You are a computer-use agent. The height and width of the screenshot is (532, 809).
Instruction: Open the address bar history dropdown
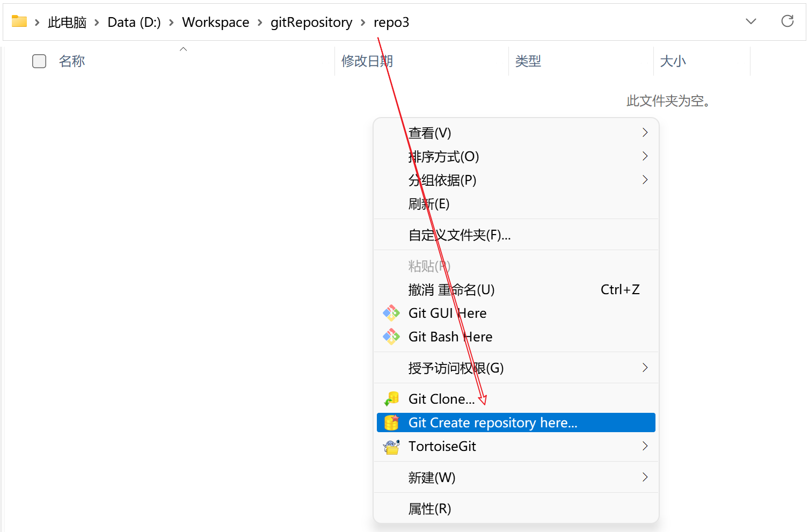(x=750, y=21)
